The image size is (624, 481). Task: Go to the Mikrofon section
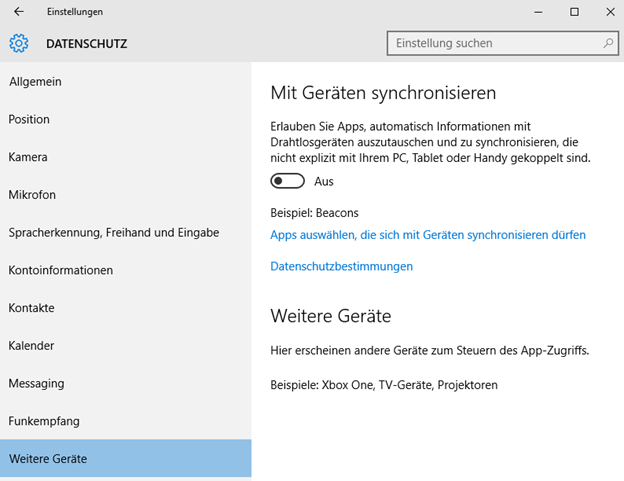[x=126, y=195]
